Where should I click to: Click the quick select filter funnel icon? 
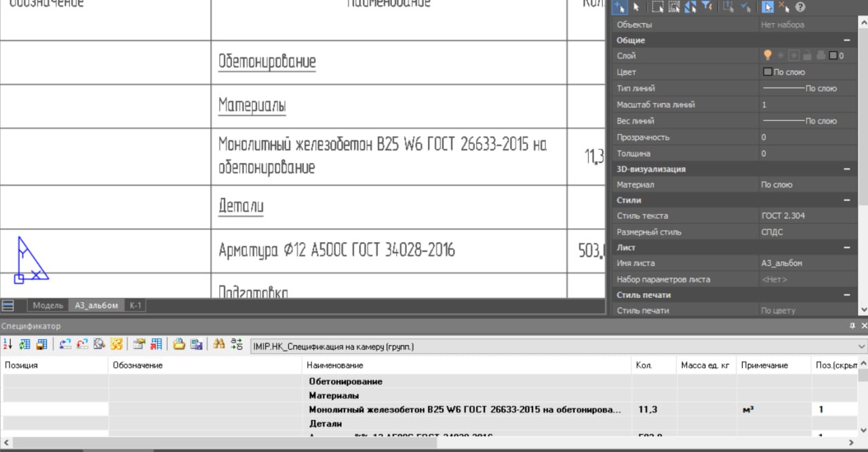(707, 7)
